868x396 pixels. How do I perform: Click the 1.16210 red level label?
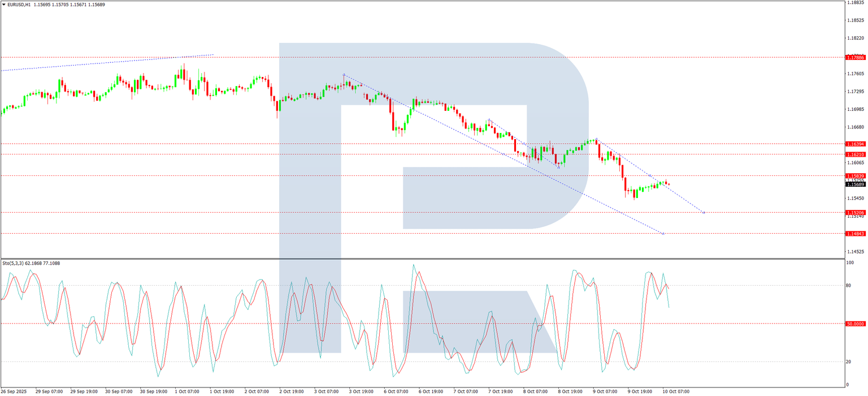[856, 154]
